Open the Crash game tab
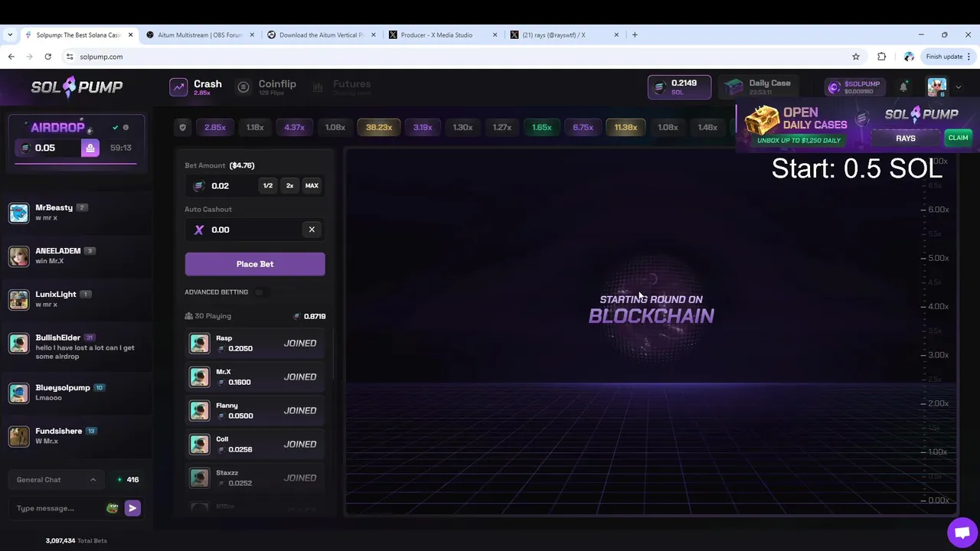 pyautogui.click(x=196, y=87)
